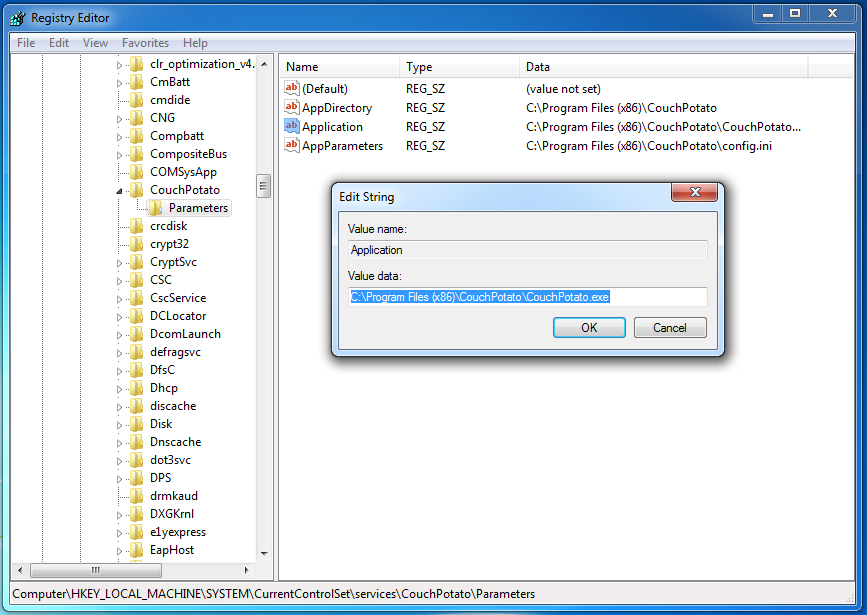Image resolution: width=867 pixels, height=615 pixels.
Task: Expand the DPS tree node
Action: (119, 479)
